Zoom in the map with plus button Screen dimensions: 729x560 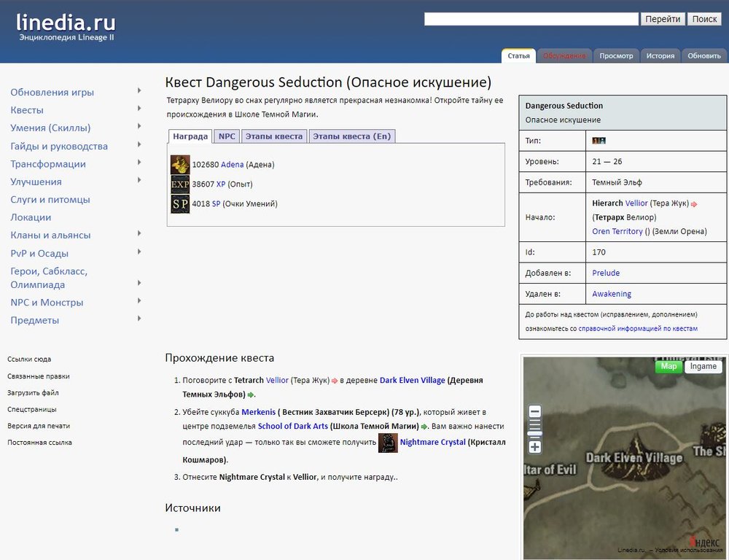pos(535,447)
